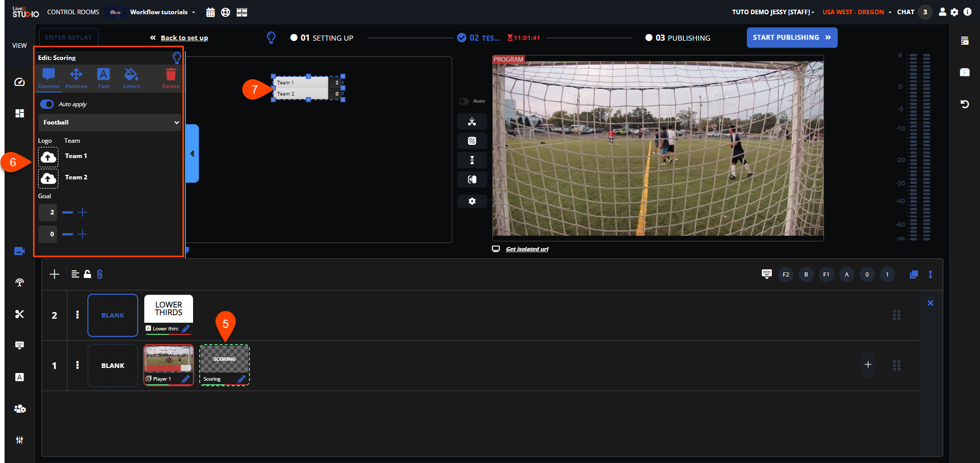Viewport: 980px width, 463px height.
Task: Click the F1 shortcut key button
Action: click(x=827, y=274)
